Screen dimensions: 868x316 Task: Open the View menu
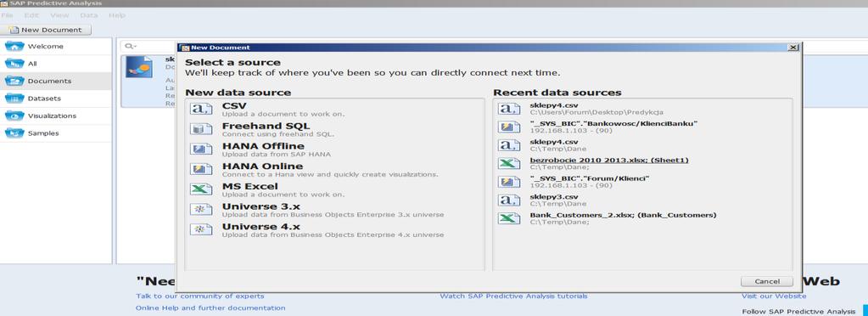[59, 15]
